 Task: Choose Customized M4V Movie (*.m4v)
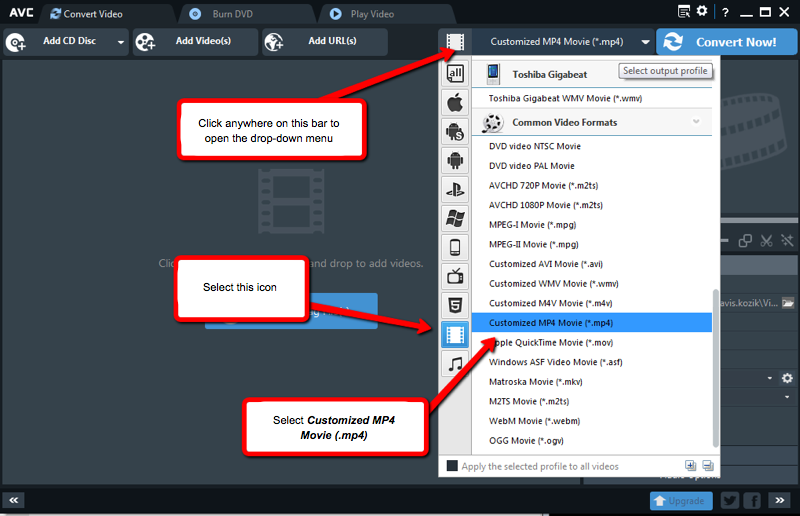coord(592,303)
